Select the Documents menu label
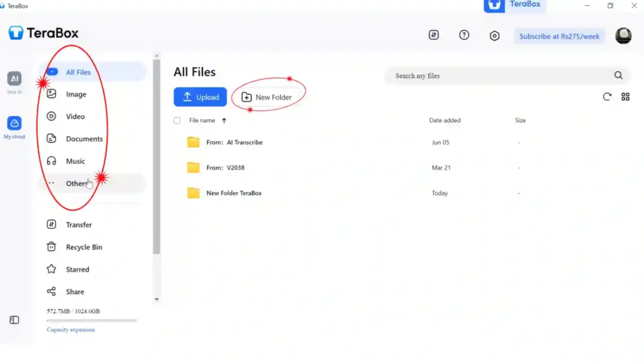Screen dimensions: 644x362 (84, 139)
